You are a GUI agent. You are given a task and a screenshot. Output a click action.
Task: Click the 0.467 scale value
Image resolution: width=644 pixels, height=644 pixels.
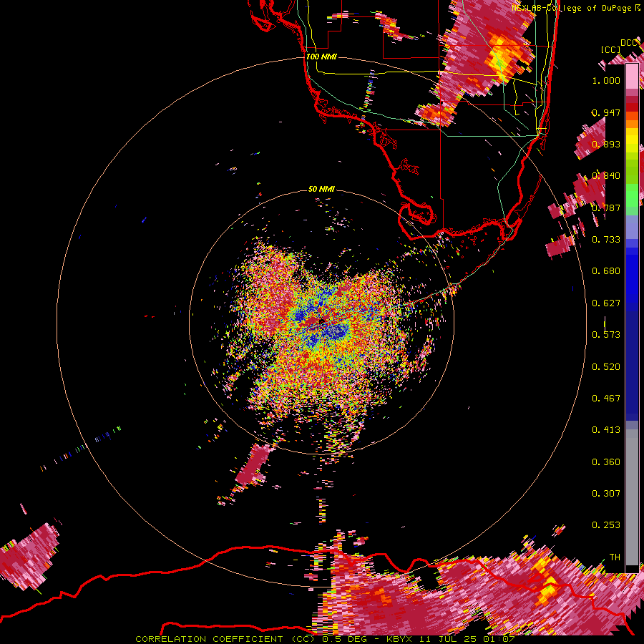point(606,399)
